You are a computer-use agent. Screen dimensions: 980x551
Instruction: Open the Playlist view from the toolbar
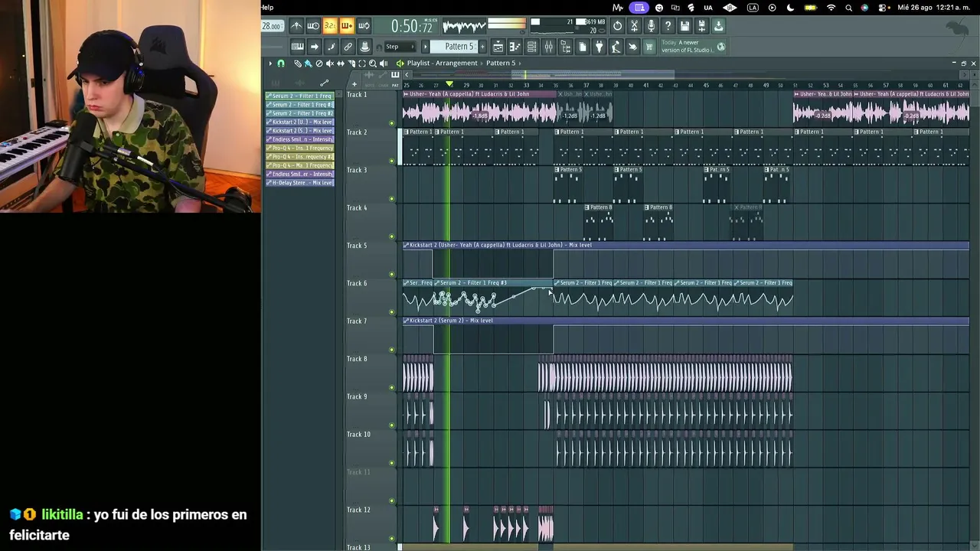coord(498,47)
